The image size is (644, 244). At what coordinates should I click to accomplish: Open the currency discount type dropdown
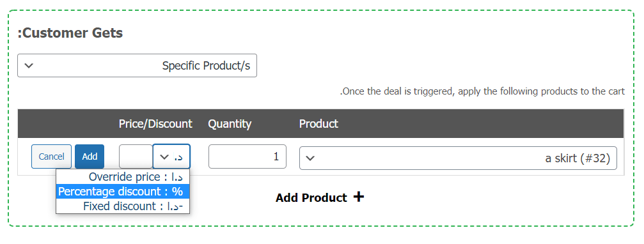point(171,156)
